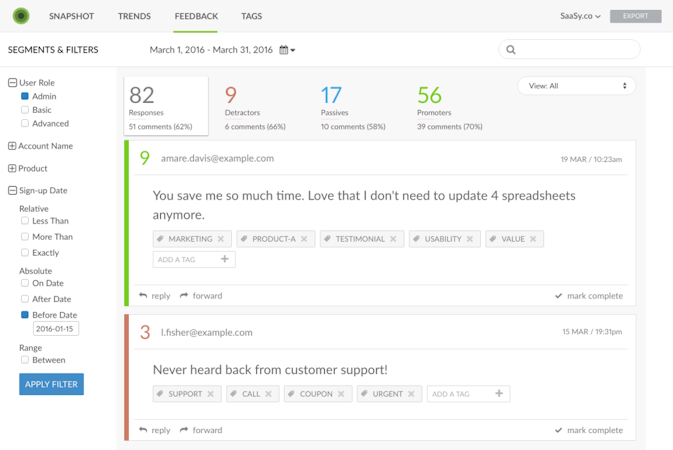Open the Tags tab
673x450 pixels.
(x=251, y=17)
